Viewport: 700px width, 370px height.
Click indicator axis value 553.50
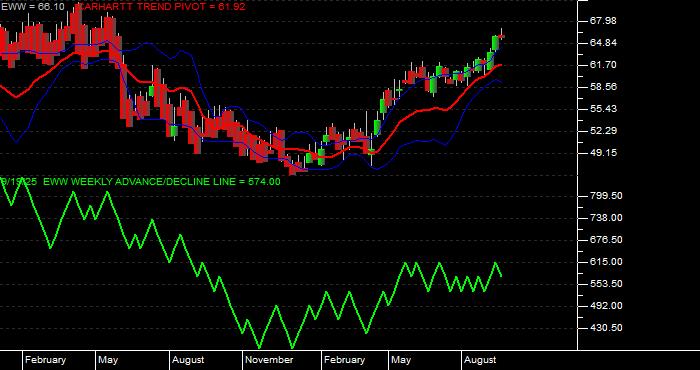(605, 284)
